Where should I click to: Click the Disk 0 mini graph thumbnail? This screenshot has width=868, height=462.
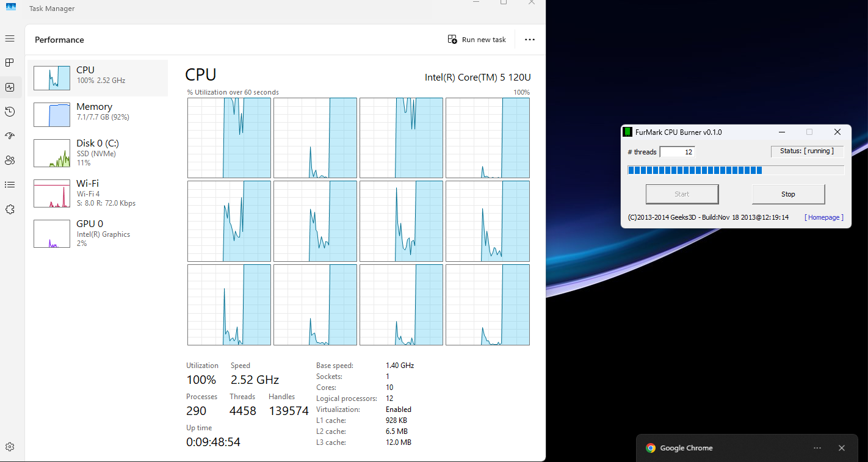coord(52,153)
